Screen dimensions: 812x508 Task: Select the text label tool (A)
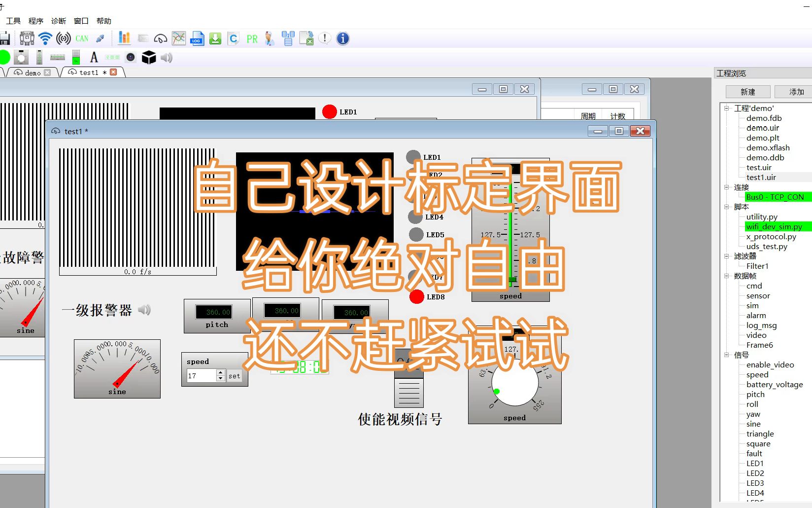(x=94, y=57)
